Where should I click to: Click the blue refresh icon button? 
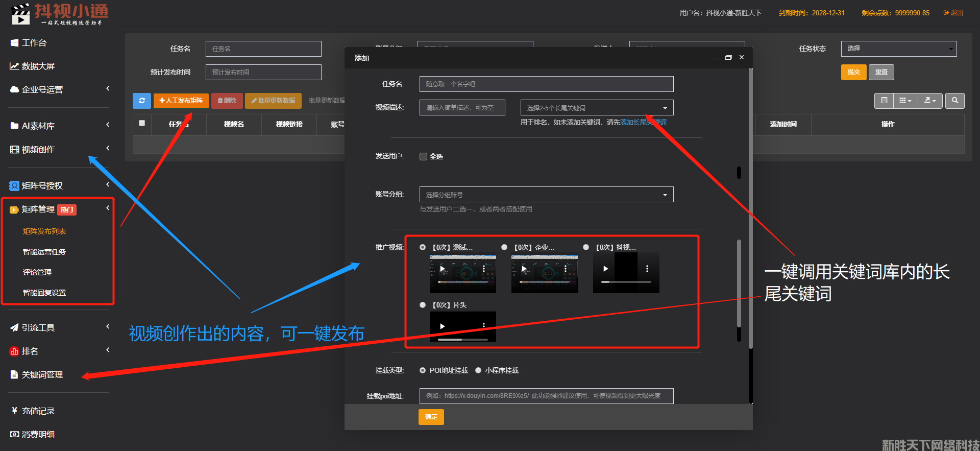141,101
